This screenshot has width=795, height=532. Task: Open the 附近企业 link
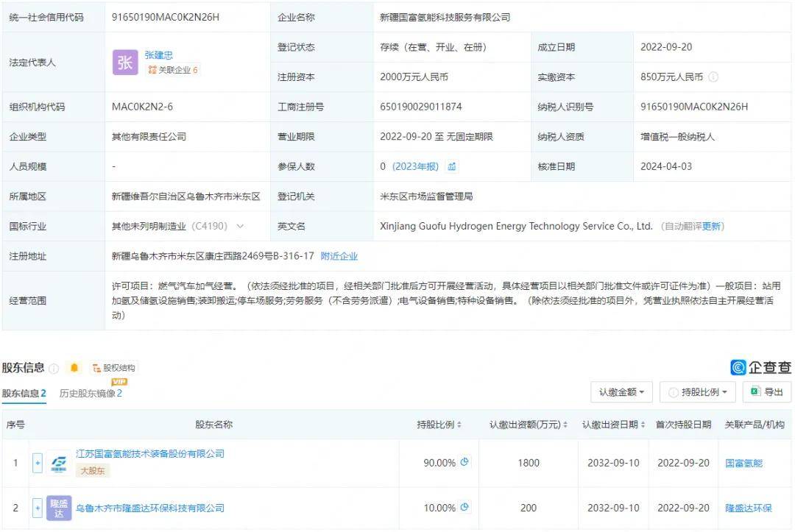(339, 256)
